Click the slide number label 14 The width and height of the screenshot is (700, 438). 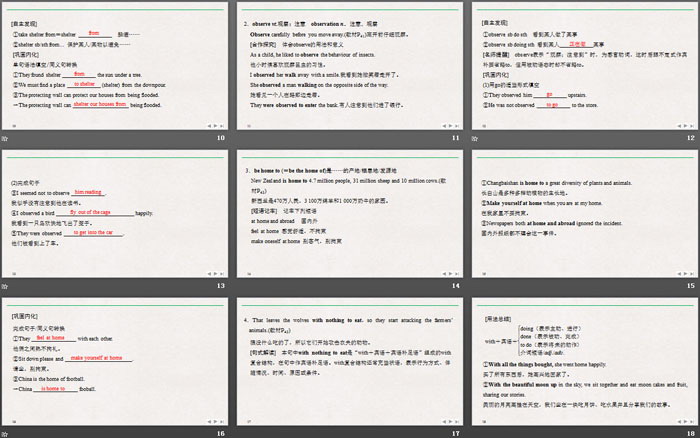[x=455, y=286]
